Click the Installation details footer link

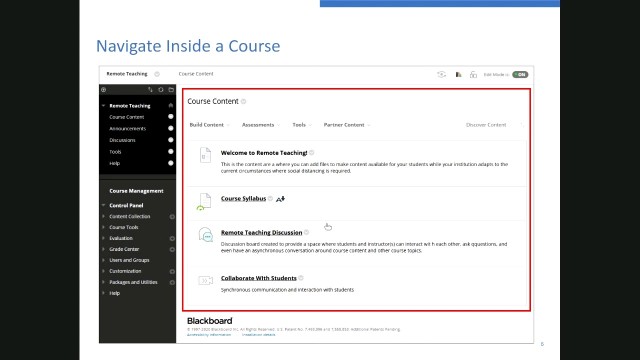tap(259, 335)
